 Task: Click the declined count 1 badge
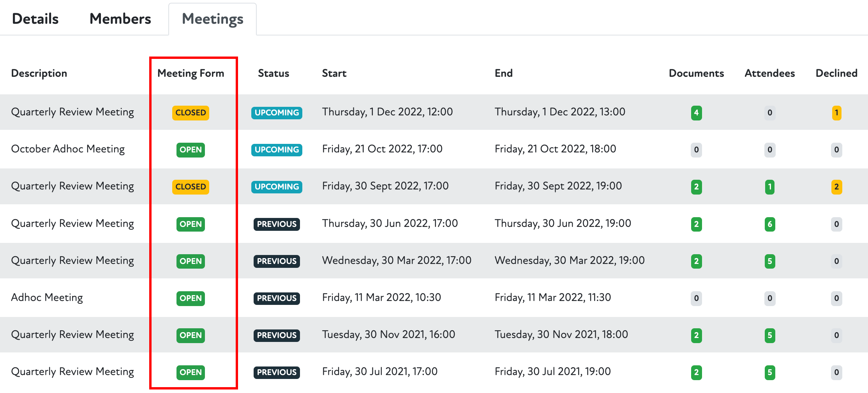coord(836,113)
